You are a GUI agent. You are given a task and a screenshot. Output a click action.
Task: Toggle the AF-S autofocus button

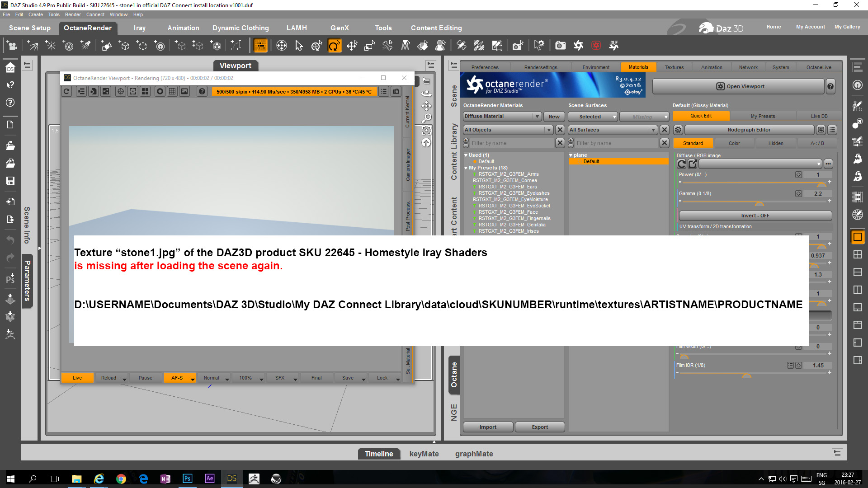click(177, 378)
